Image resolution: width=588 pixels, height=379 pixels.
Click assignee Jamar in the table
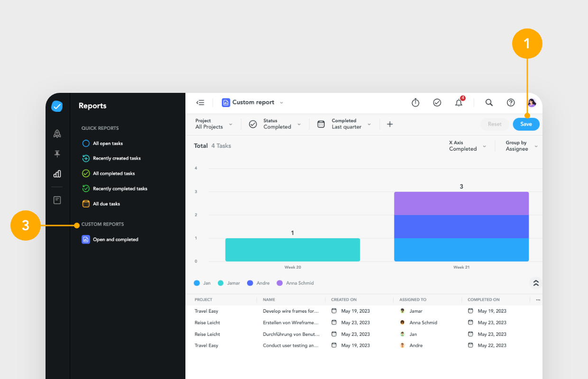(411, 311)
